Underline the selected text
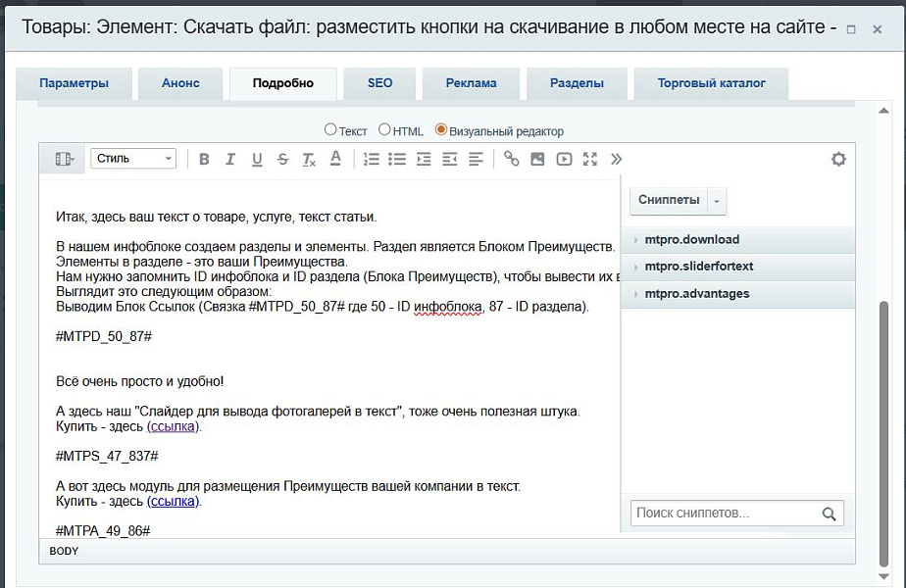 click(257, 159)
